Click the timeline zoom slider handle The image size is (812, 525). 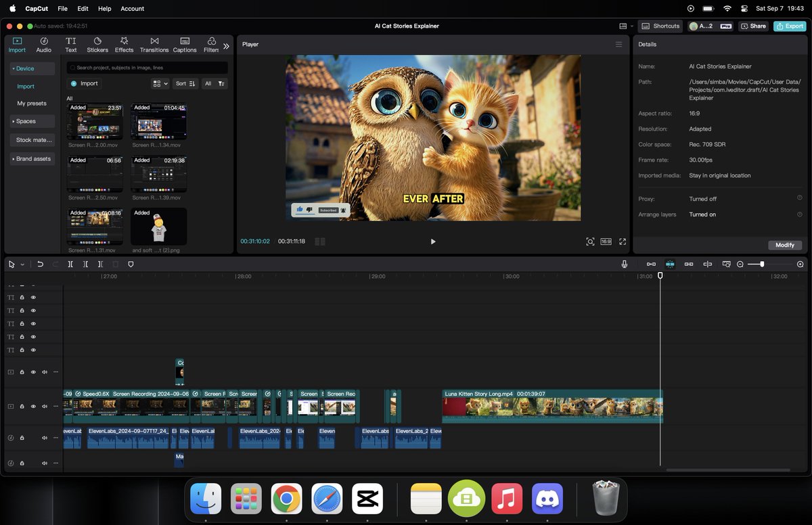point(762,265)
